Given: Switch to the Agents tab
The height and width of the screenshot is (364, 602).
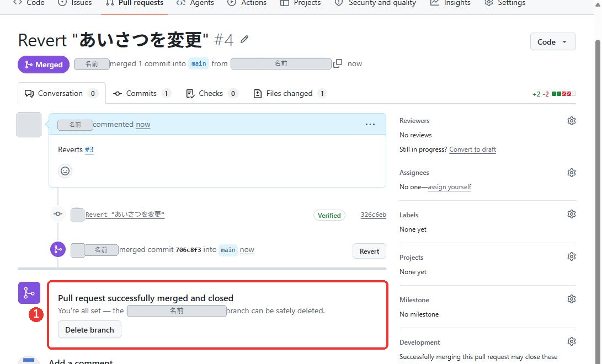Looking at the screenshot, I should click(195, 3).
